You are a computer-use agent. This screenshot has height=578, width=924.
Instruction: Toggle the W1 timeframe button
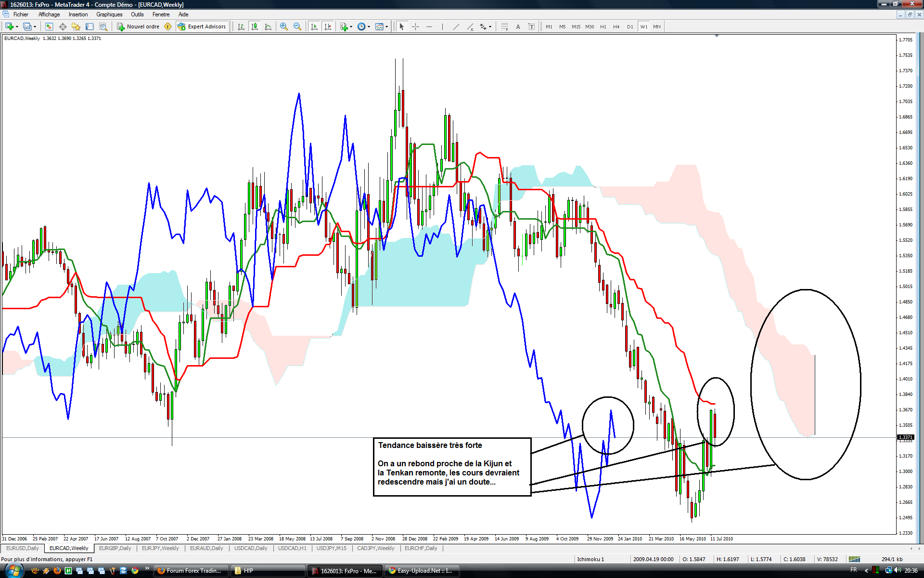point(643,26)
